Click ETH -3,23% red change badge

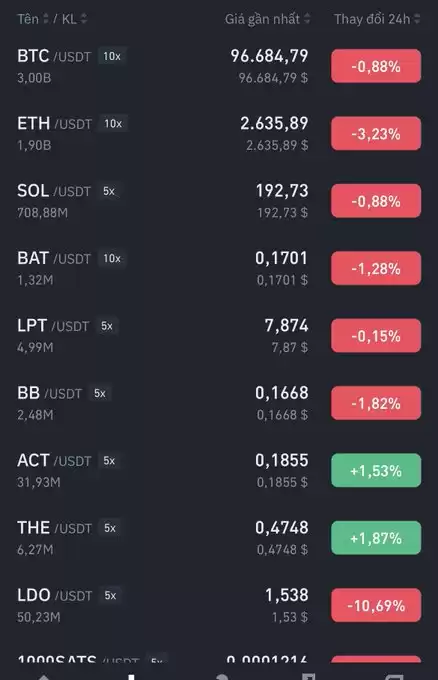point(376,134)
